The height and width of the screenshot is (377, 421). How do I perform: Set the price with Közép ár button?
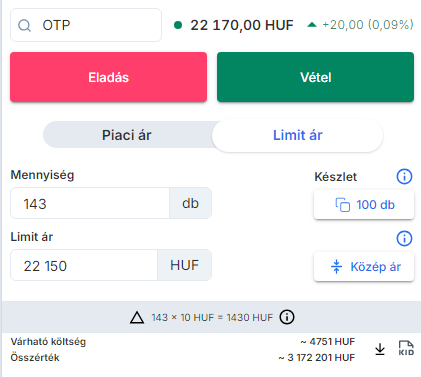click(x=364, y=267)
